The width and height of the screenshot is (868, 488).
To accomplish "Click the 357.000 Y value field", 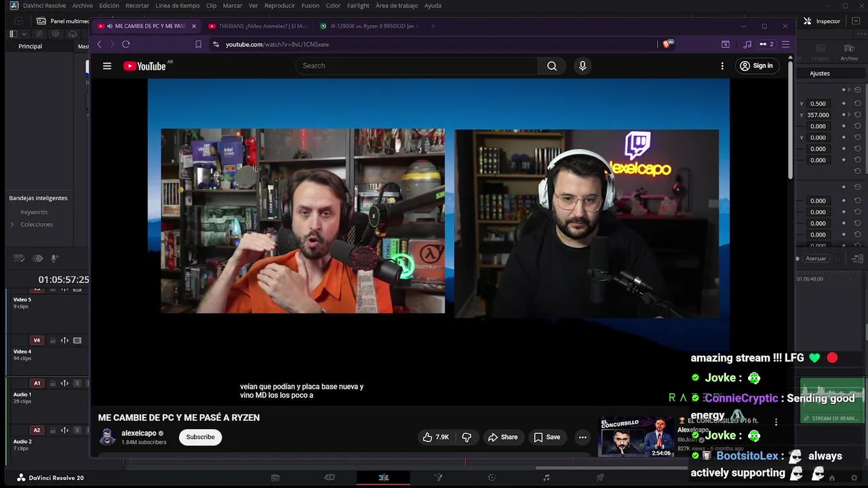I will pos(818,115).
